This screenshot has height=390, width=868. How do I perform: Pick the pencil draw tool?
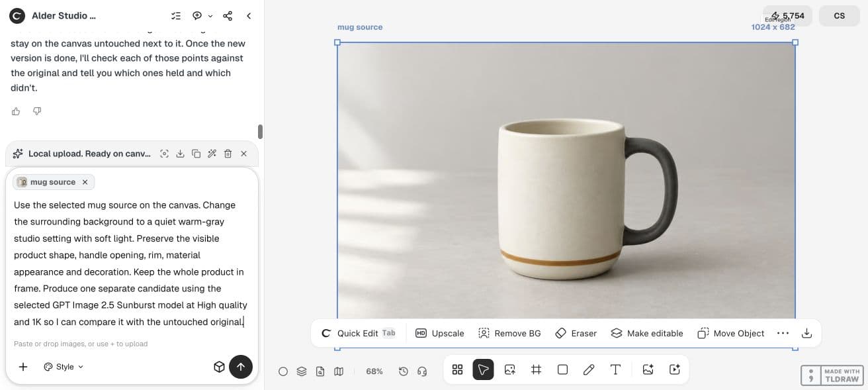(589, 369)
